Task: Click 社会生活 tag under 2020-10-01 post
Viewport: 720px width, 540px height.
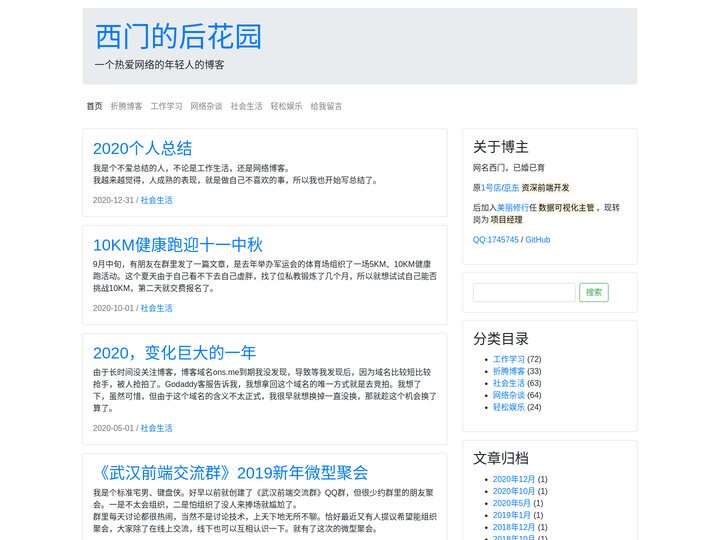Action: tap(157, 308)
